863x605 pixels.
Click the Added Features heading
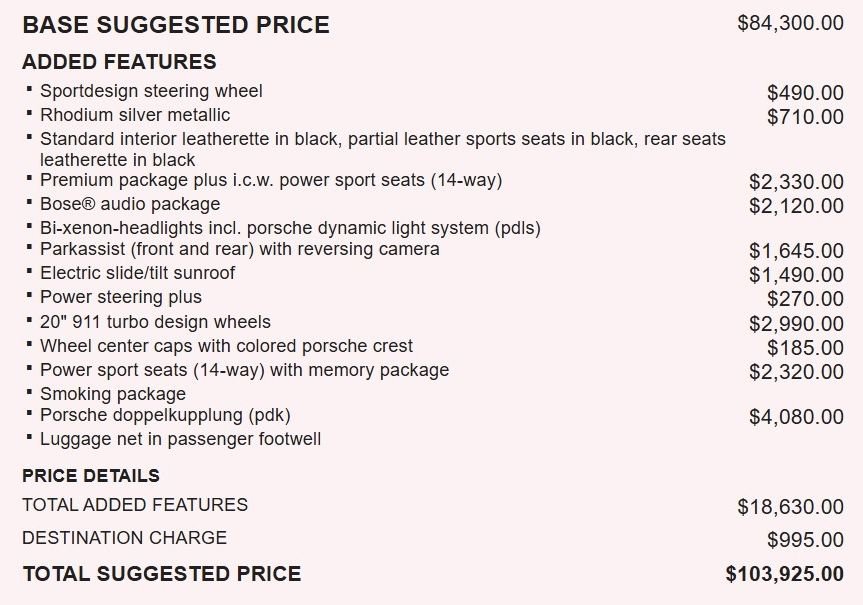[119, 62]
